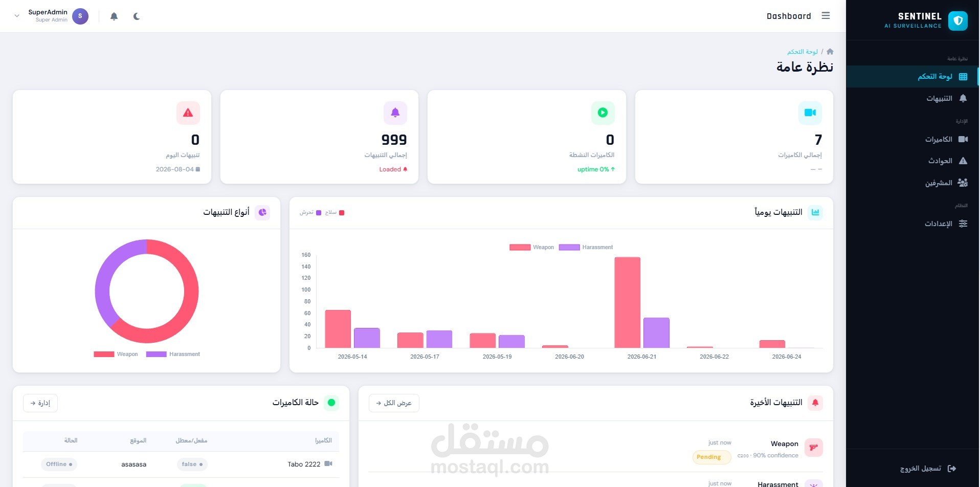Click the red bell icon beside Loaded
The image size is (980, 487).
point(405,169)
